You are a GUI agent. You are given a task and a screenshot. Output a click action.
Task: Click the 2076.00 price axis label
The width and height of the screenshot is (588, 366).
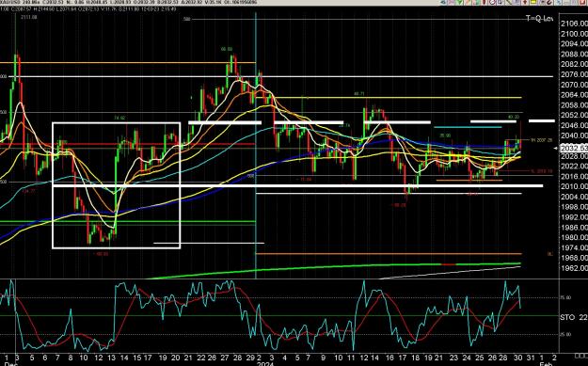coord(574,75)
